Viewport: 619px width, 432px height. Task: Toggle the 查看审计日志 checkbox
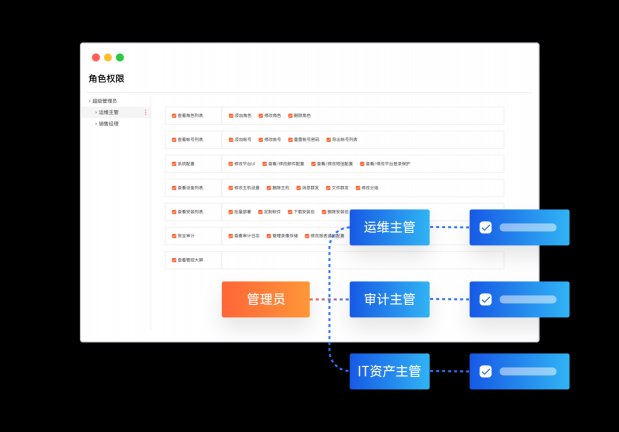231,236
